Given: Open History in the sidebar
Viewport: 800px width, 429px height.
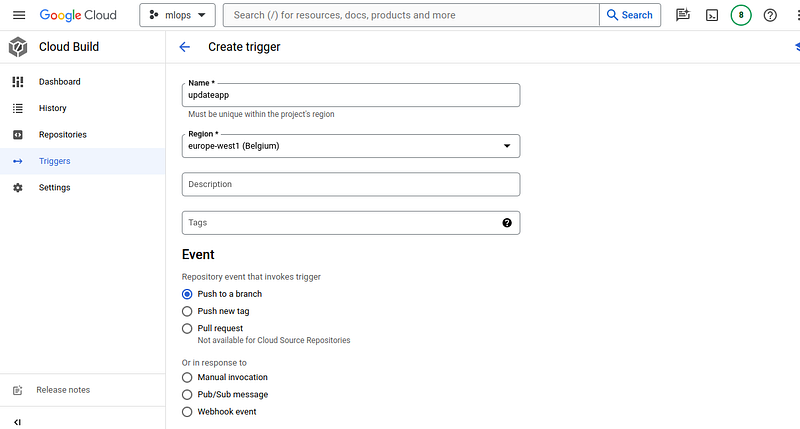Looking at the screenshot, I should pos(83,108).
